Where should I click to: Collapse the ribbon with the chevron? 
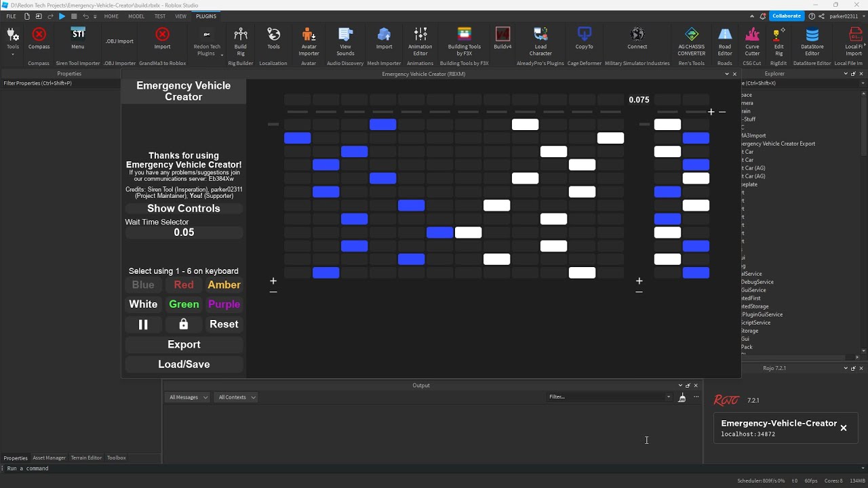[x=751, y=16]
